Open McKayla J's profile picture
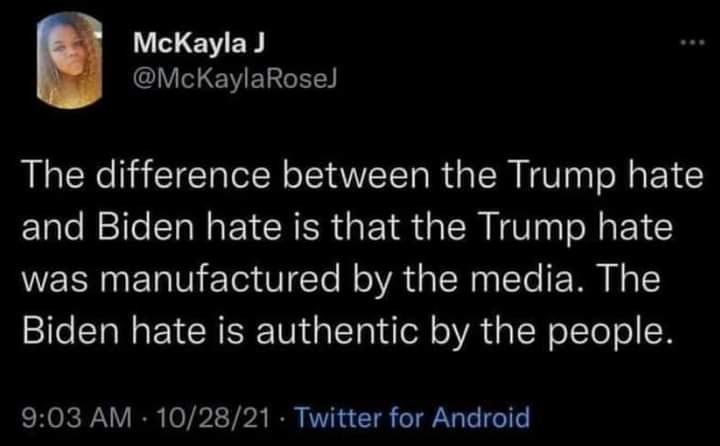The width and height of the screenshot is (720, 446). click(69, 60)
